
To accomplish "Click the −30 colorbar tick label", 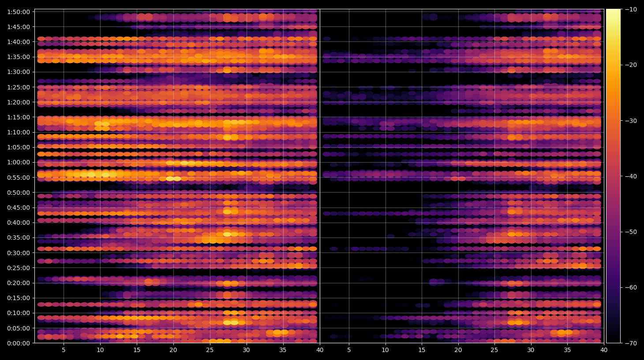I will point(631,121).
